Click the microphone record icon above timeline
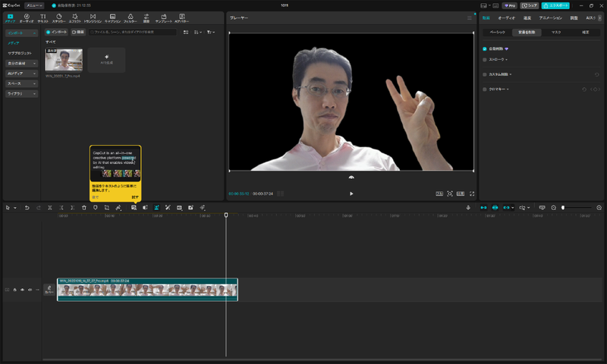Image resolution: width=607 pixels, height=364 pixels. pos(468,207)
